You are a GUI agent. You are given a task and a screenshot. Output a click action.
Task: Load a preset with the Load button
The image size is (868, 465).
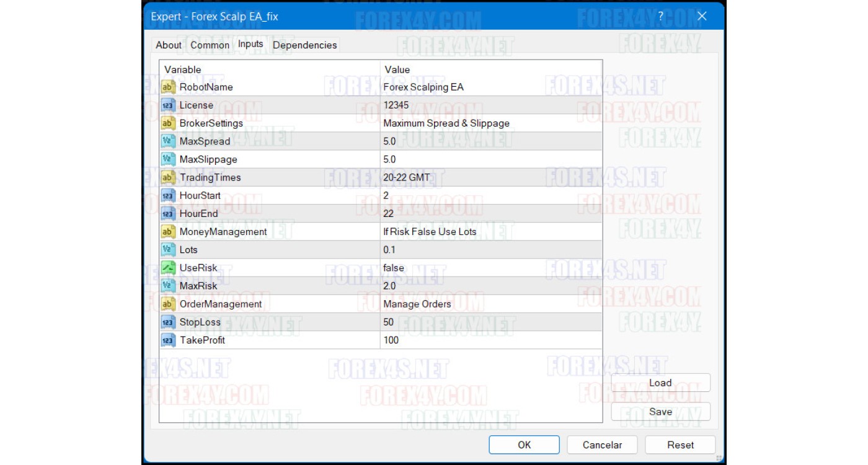pyautogui.click(x=660, y=383)
